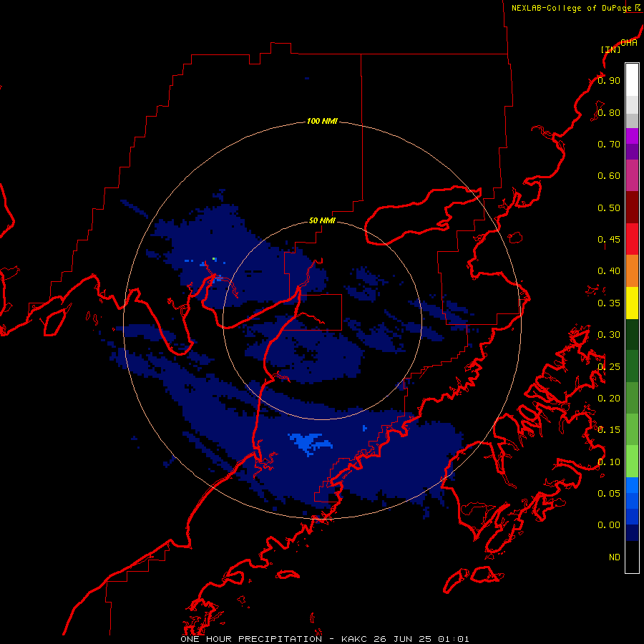Select the yellow legend color swatch
The height and width of the screenshot is (644, 644).
632,303
